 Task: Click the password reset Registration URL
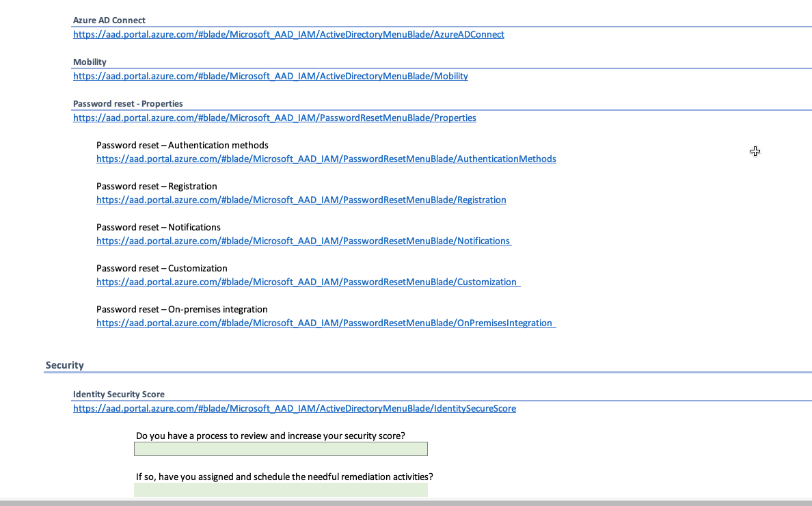point(301,200)
